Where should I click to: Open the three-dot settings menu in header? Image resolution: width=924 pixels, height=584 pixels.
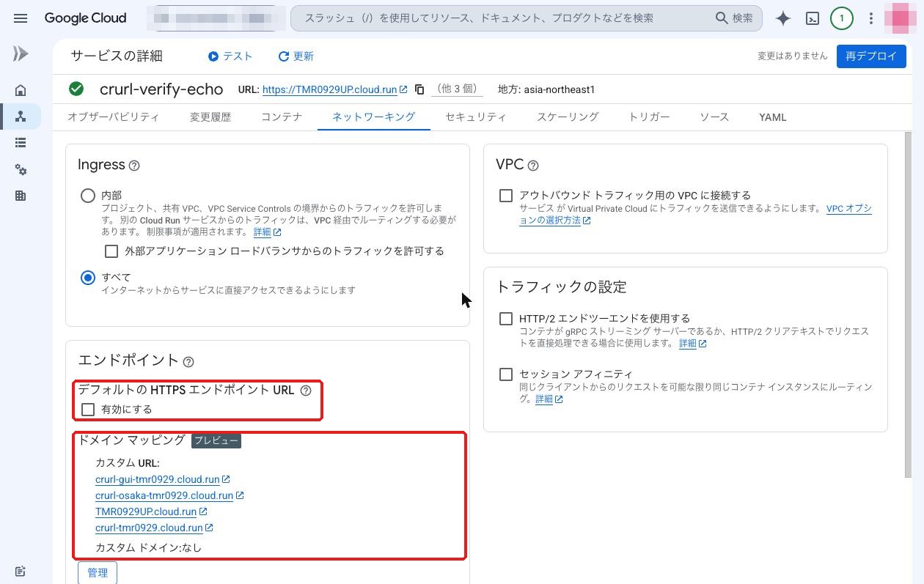point(871,18)
